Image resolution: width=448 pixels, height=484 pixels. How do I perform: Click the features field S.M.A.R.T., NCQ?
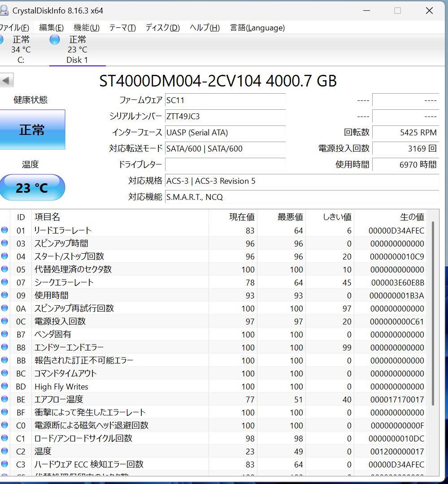tap(302, 197)
